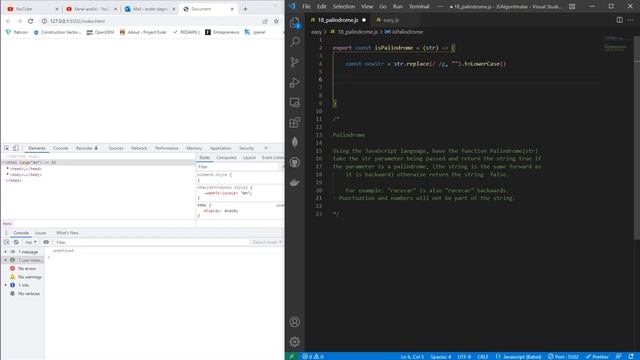Switch to the YouTube browser tab
The height and width of the screenshot is (360, 640).
tap(32, 9)
